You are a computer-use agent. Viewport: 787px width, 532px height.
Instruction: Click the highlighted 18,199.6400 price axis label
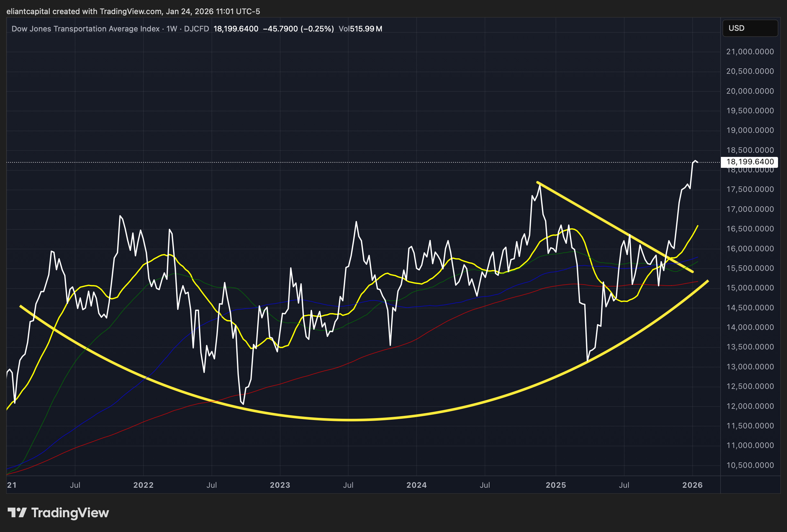pos(750,162)
